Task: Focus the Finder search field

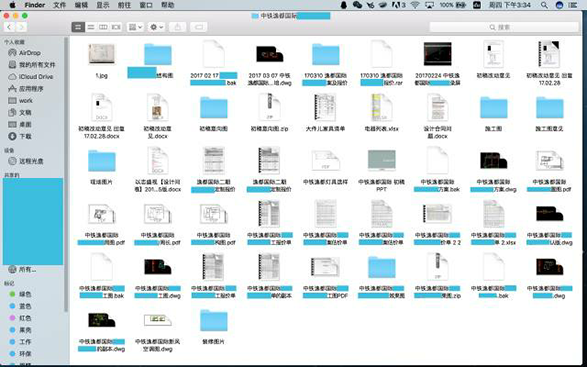Action: tap(504, 27)
